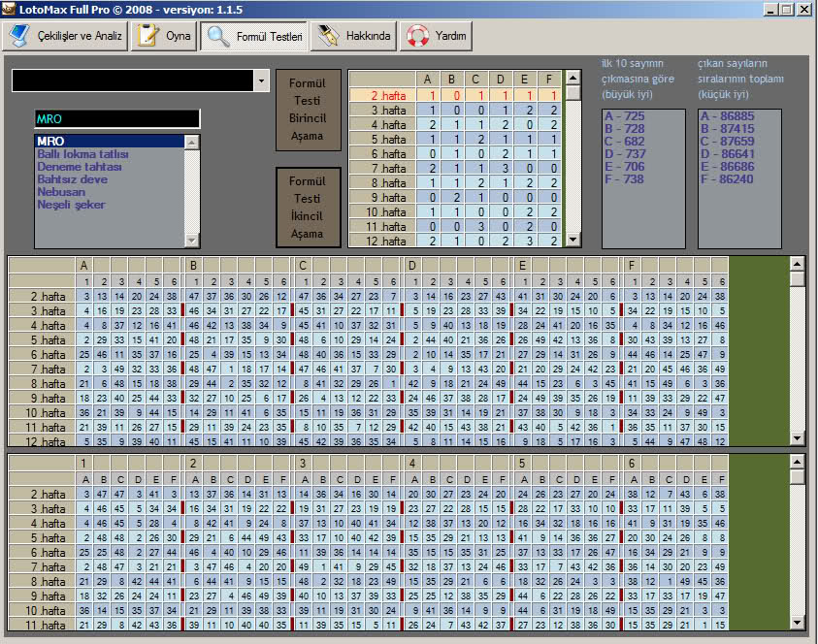Click group header B in the middle grid
Image resolution: width=818 pixels, height=644 pixels.
(193, 266)
